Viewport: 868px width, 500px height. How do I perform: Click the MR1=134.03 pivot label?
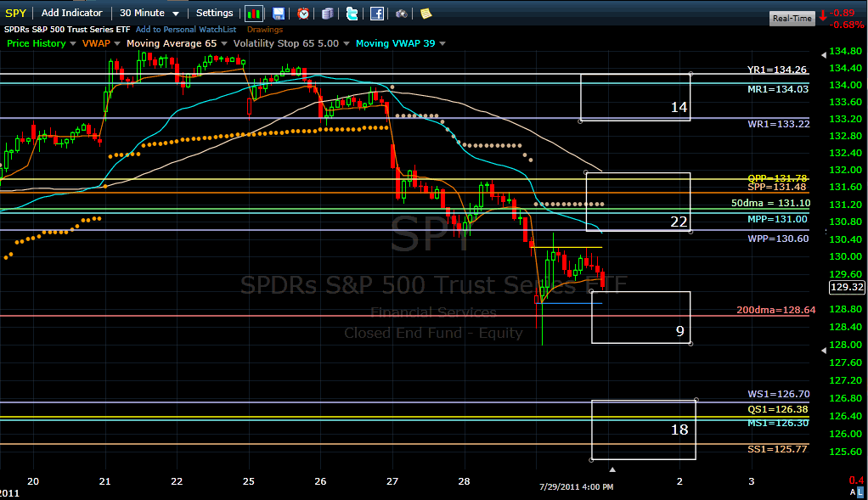778,89
